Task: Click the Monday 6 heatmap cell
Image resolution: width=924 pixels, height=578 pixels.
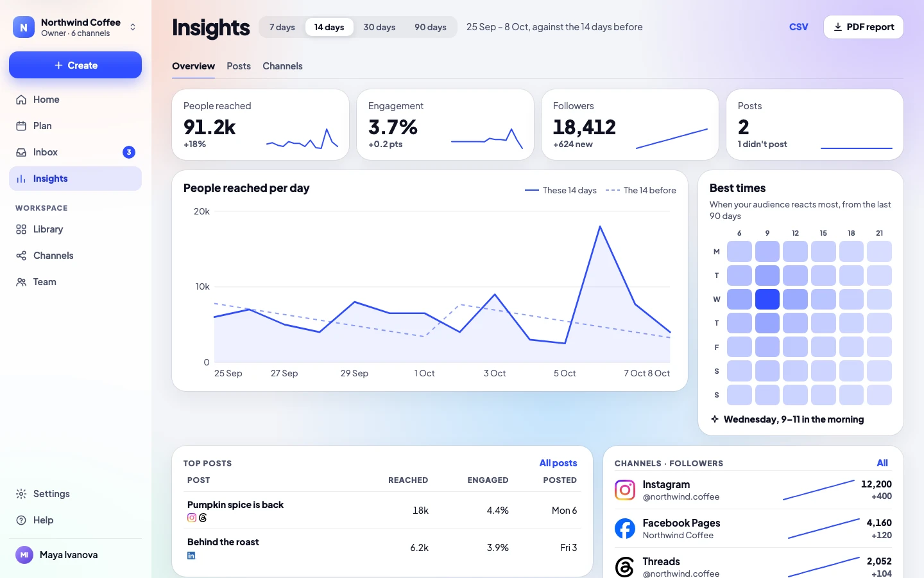Action: [739, 251]
